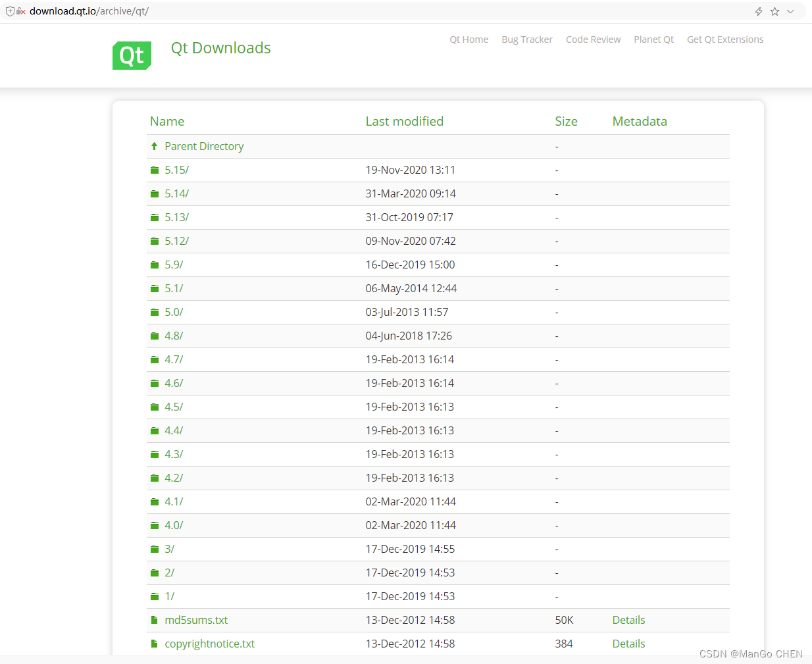The height and width of the screenshot is (664, 812).
Task: Click the site security shield icon
Action: [10, 11]
